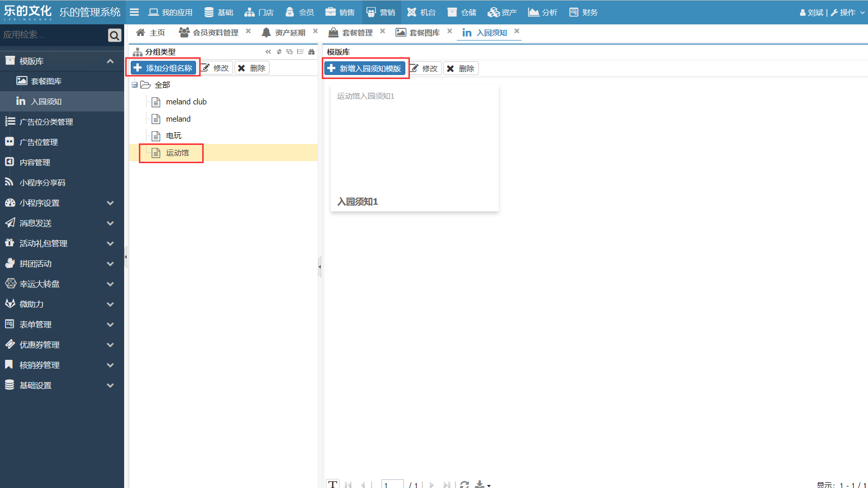
Task: Click the user name 刘斌
Action: tap(812, 12)
